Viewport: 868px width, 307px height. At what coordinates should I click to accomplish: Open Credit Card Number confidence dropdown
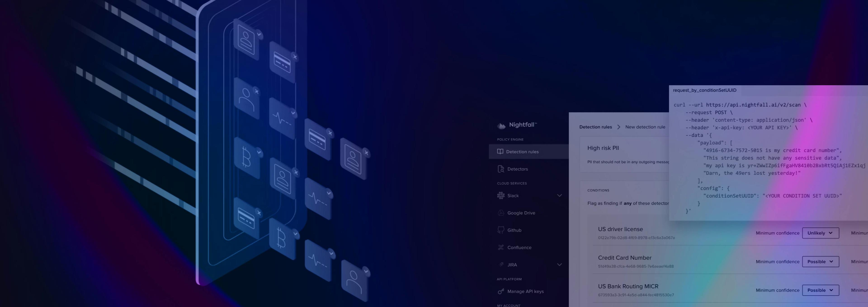coord(820,262)
